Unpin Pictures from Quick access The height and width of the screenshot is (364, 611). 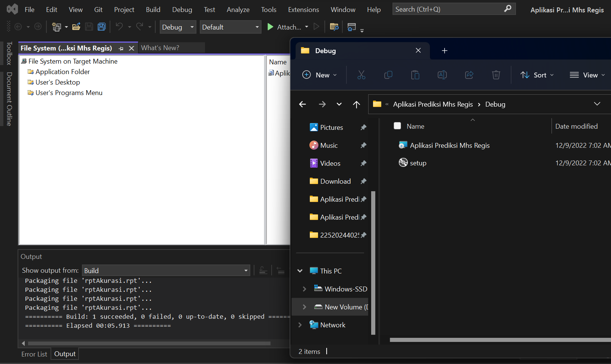pyautogui.click(x=363, y=128)
